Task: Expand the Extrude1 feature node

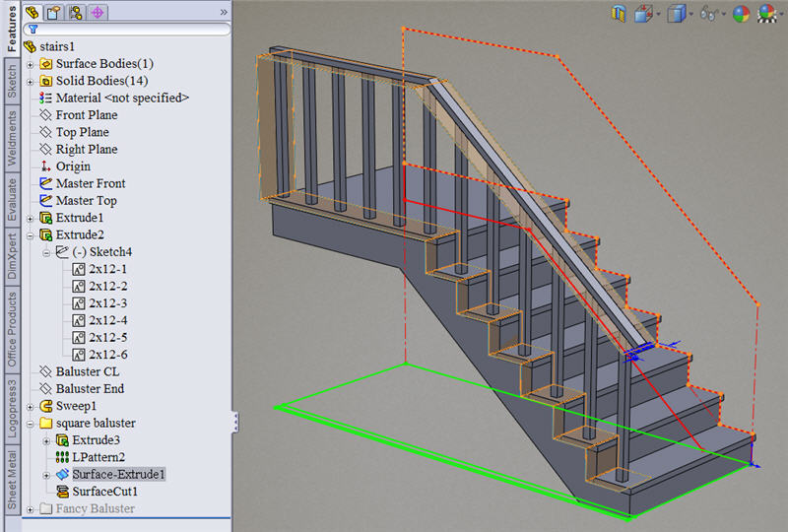Action: (x=31, y=219)
